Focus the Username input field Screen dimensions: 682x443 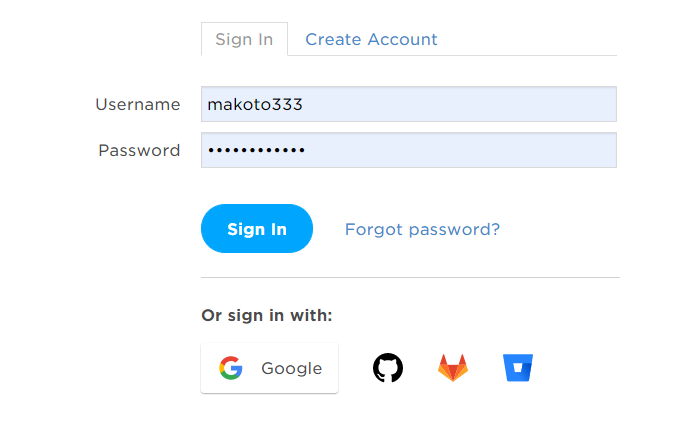tap(408, 104)
